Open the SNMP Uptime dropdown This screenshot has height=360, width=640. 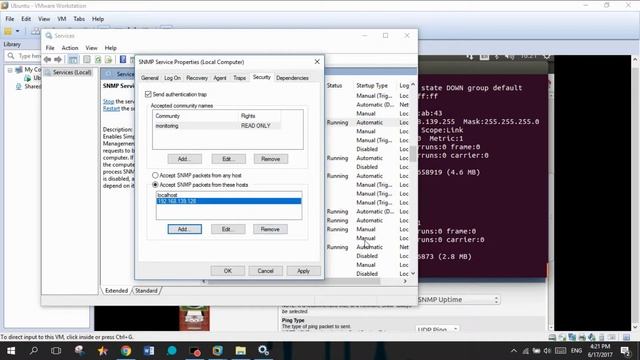458,300
